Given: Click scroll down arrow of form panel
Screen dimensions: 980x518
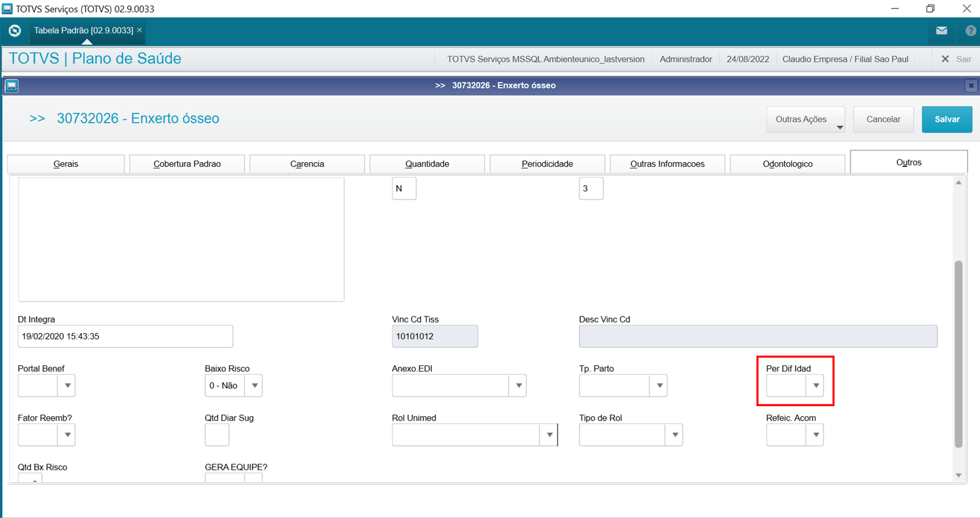Looking at the screenshot, I should pyautogui.click(x=959, y=475).
